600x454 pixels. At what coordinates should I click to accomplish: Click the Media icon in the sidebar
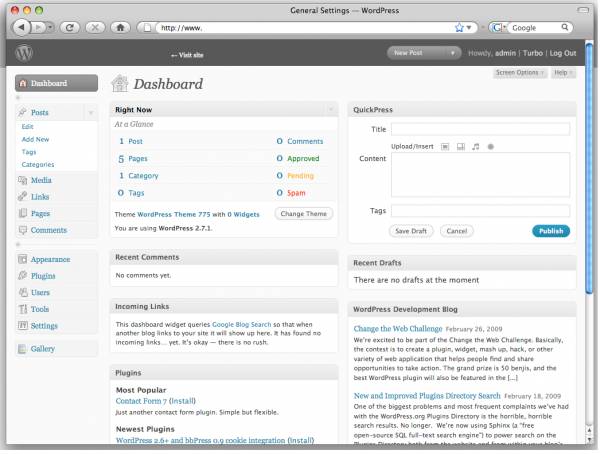[23, 180]
